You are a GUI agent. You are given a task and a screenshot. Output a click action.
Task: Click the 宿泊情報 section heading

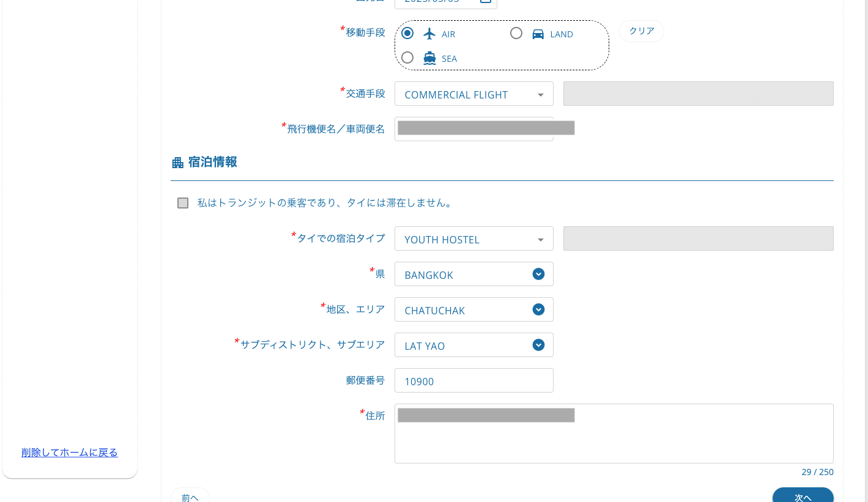pos(213,162)
